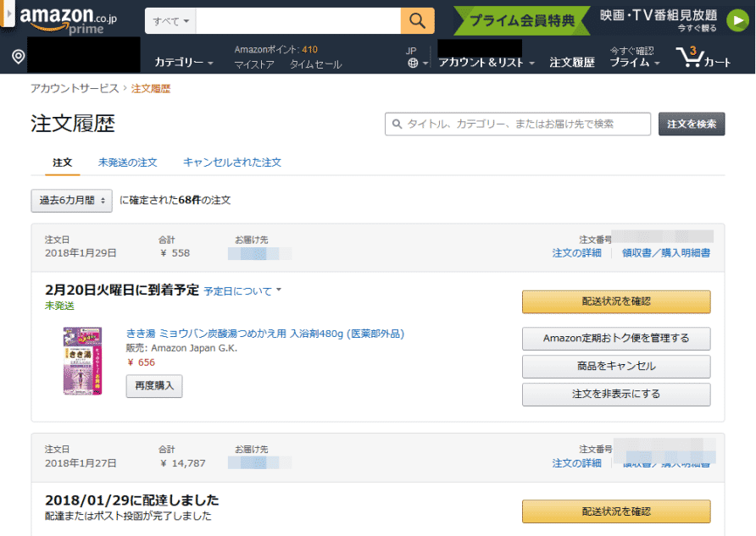This screenshot has height=536, width=756.
Task: Click the order search input field
Action: (518, 124)
